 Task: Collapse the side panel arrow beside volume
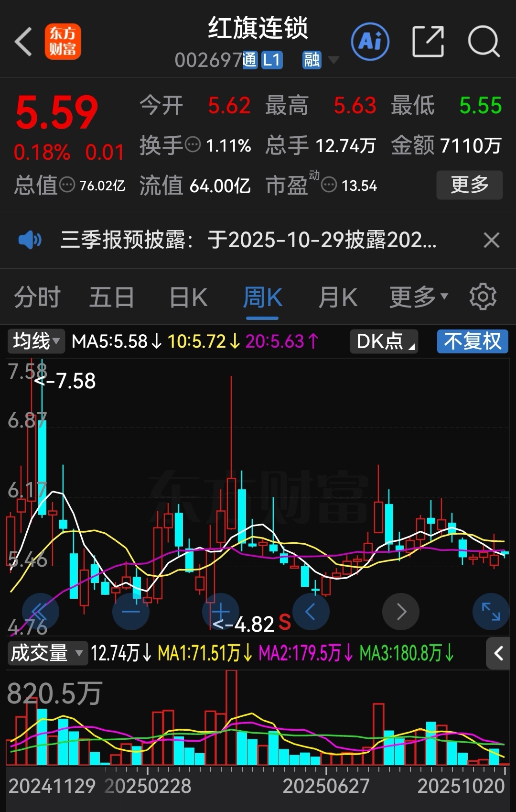coord(498,653)
